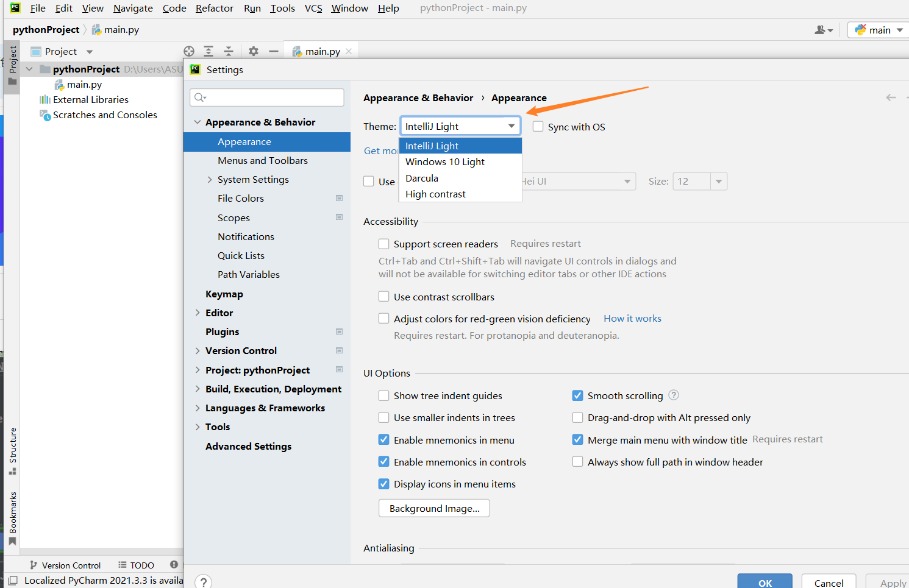The width and height of the screenshot is (909, 588).
Task: Open the Refactor menu
Action: coord(214,8)
